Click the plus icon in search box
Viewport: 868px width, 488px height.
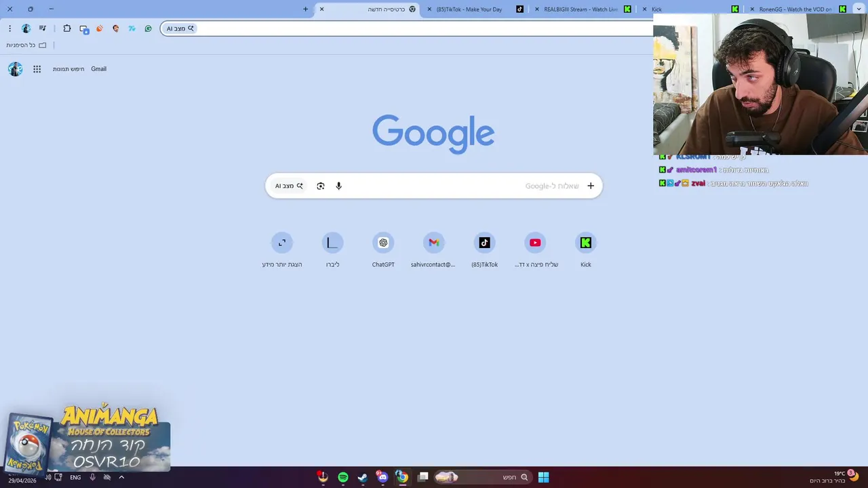tap(591, 186)
